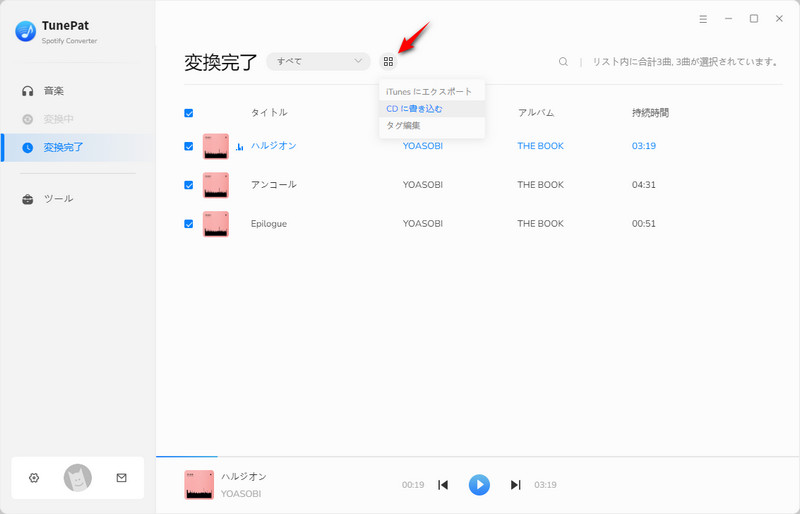The height and width of the screenshot is (514, 800).
Task: Open the mail feedback icon
Action: (121, 478)
